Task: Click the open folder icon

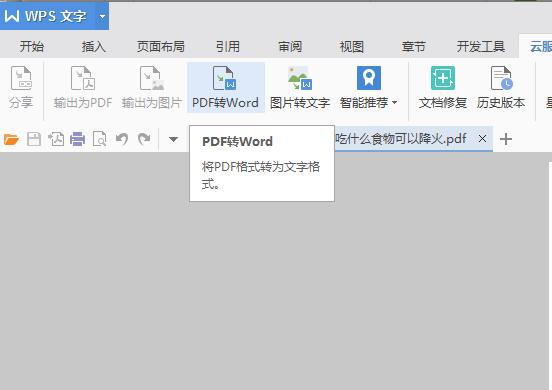Action: pyautogui.click(x=11, y=139)
